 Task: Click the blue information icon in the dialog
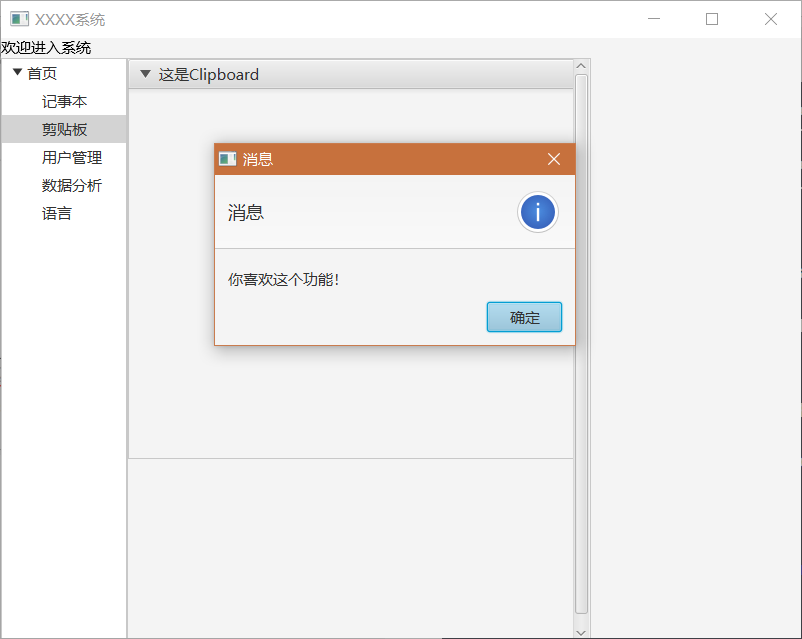(537, 212)
